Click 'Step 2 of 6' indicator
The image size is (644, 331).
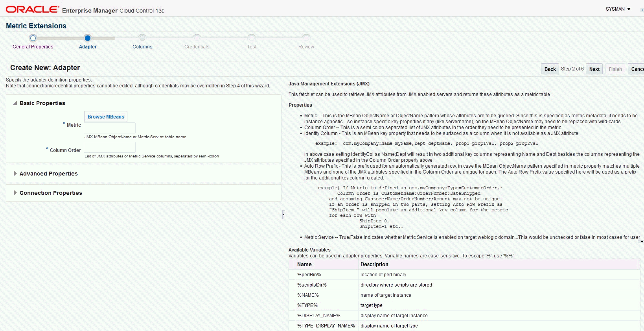tap(572, 69)
